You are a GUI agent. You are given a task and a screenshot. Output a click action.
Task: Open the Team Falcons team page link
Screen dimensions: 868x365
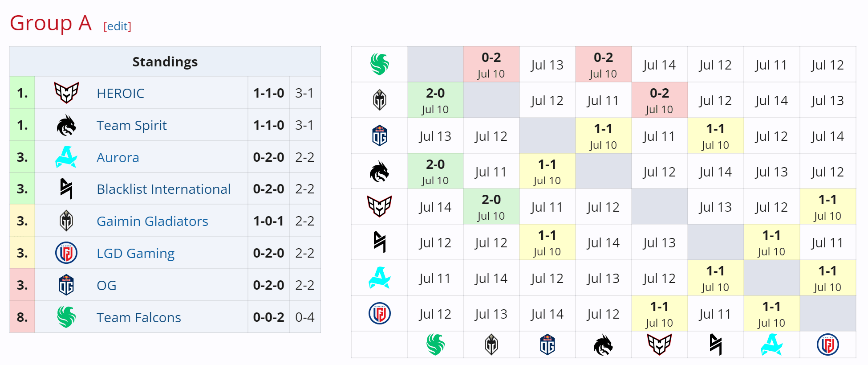(138, 317)
